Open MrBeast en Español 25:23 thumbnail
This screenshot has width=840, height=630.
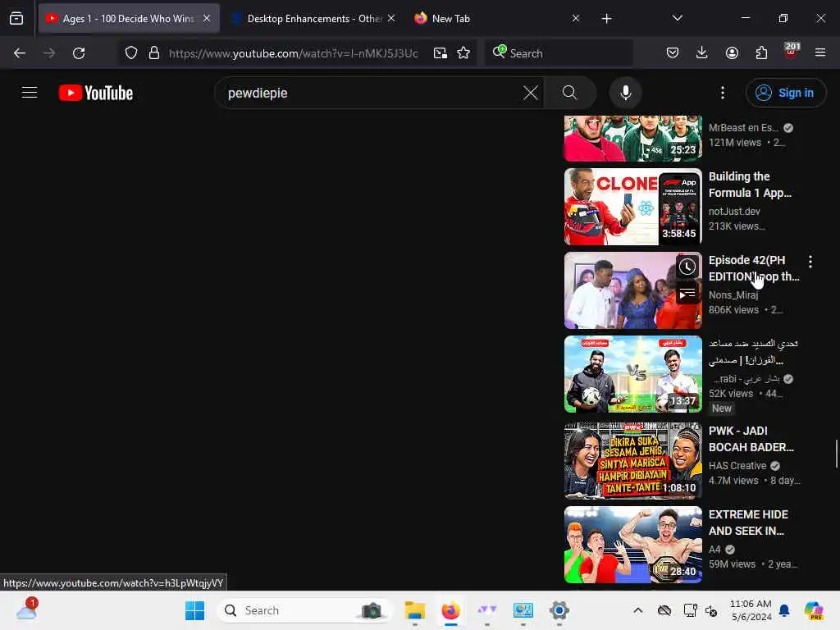click(632, 138)
